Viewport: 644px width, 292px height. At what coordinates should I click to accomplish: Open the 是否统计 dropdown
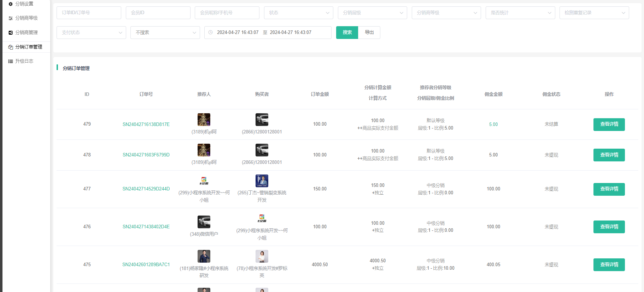[520, 13]
